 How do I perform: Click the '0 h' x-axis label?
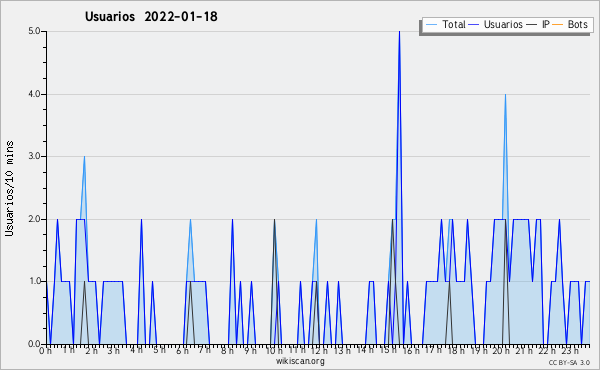point(46,351)
